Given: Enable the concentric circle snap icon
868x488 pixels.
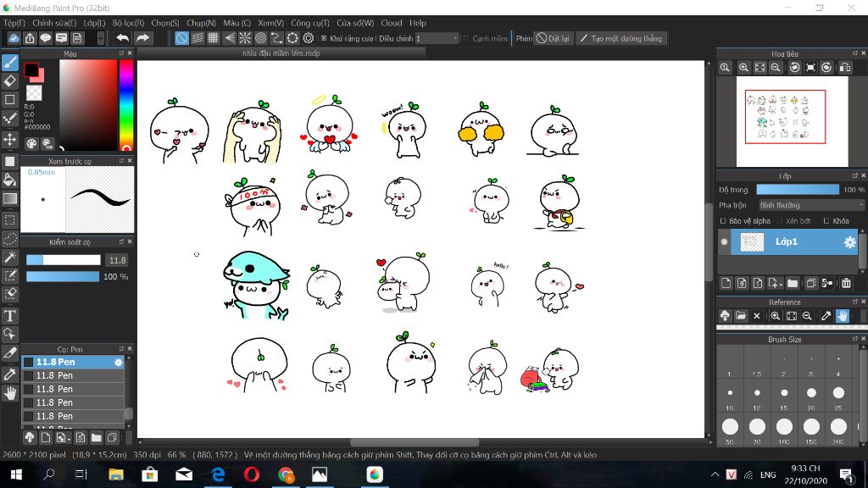Looking at the screenshot, I should tap(261, 38).
